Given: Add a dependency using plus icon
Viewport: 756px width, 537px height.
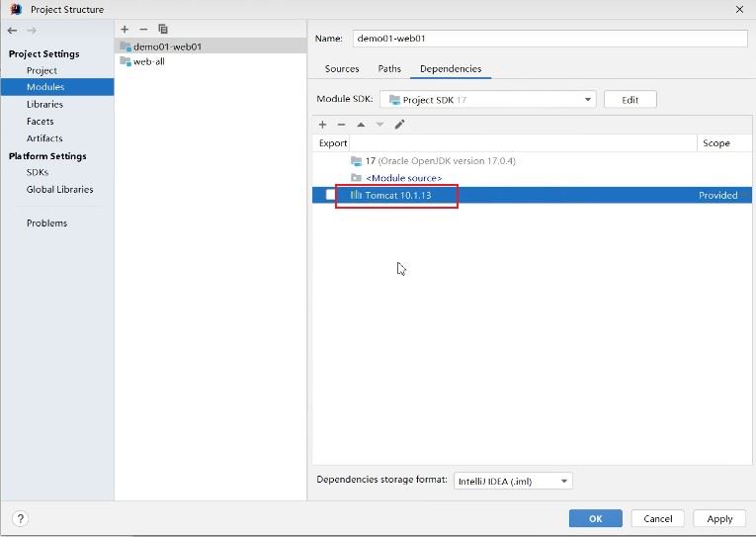Looking at the screenshot, I should pyautogui.click(x=322, y=125).
